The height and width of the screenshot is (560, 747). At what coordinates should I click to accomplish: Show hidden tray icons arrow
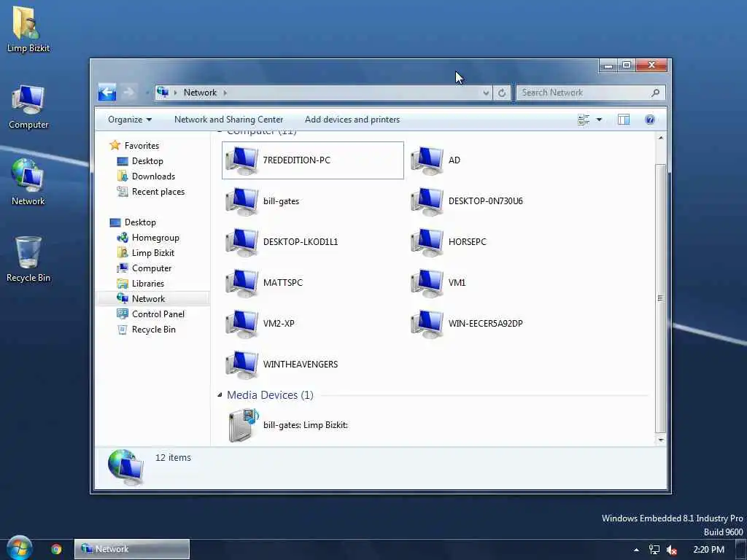pos(636,550)
